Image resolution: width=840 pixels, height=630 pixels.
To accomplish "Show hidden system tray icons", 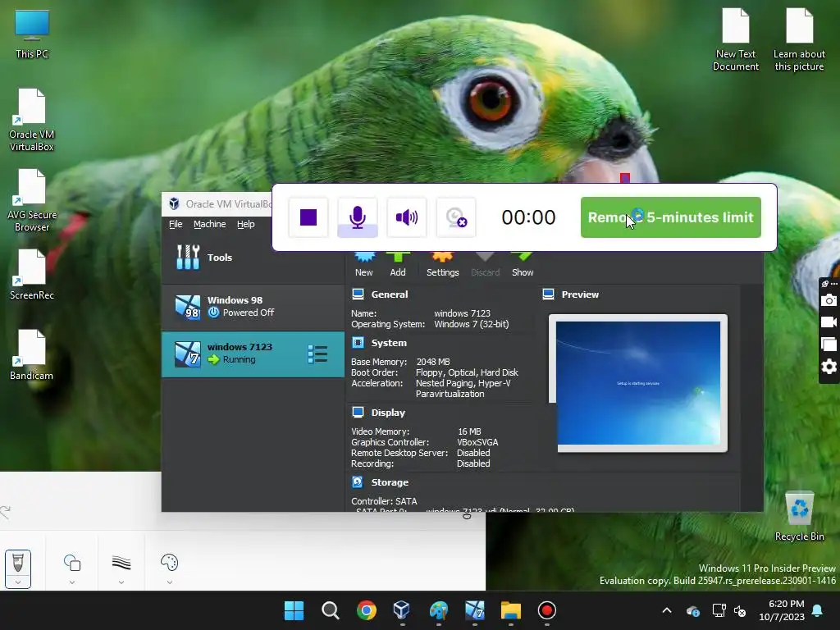I will 667,610.
